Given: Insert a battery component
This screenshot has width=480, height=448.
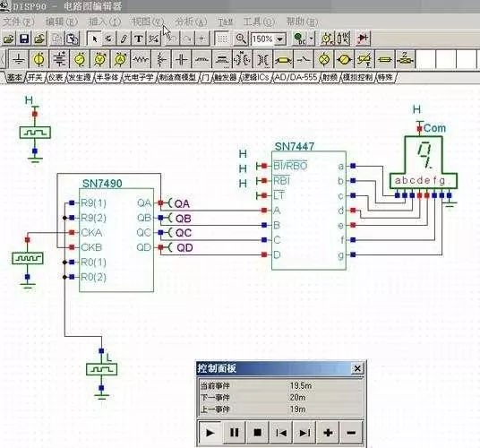Looking at the screenshot, I should [x=59, y=59].
